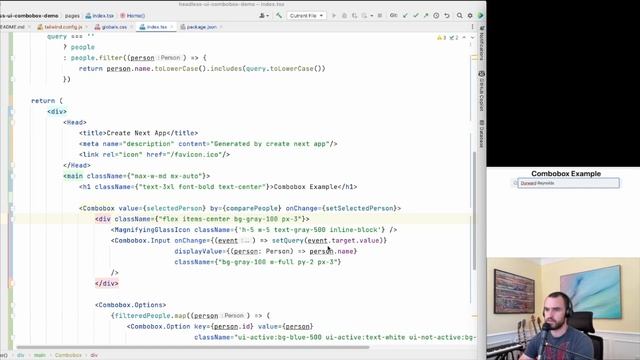The width and height of the screenshot is (640, 360).
Task: Click the pages breadcrumb in navigation bar
Action: (72, 16)
